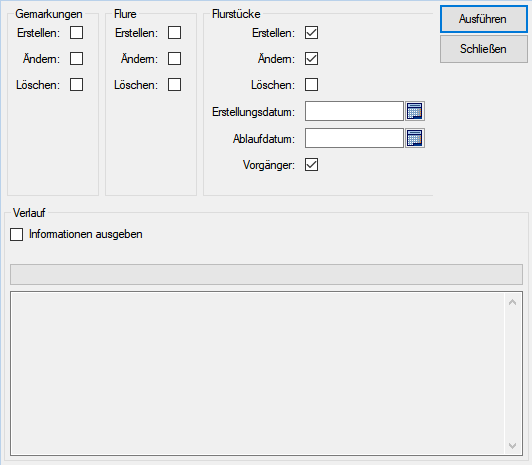Image resolution: width=532 pixels, height=465 pixels.
Task: Click the Ausführen button
Action: tap(484, 19)
